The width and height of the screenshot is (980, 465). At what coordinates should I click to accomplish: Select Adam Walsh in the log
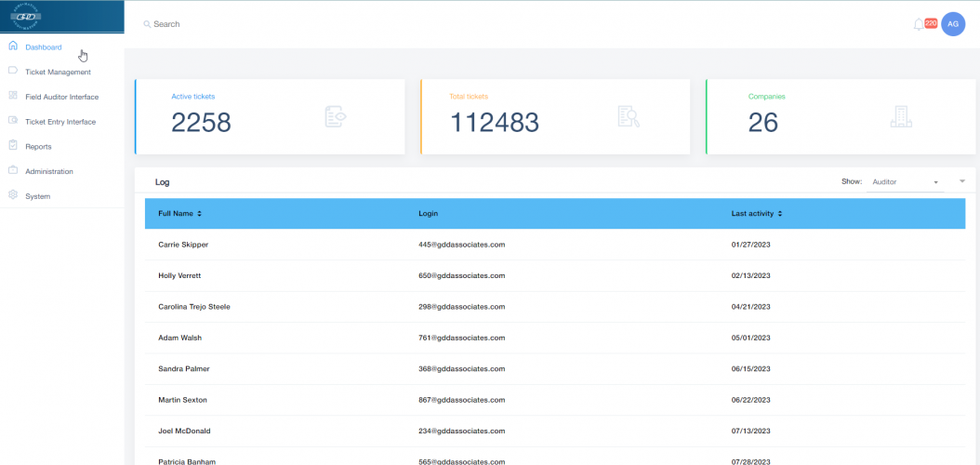[180, 339]
